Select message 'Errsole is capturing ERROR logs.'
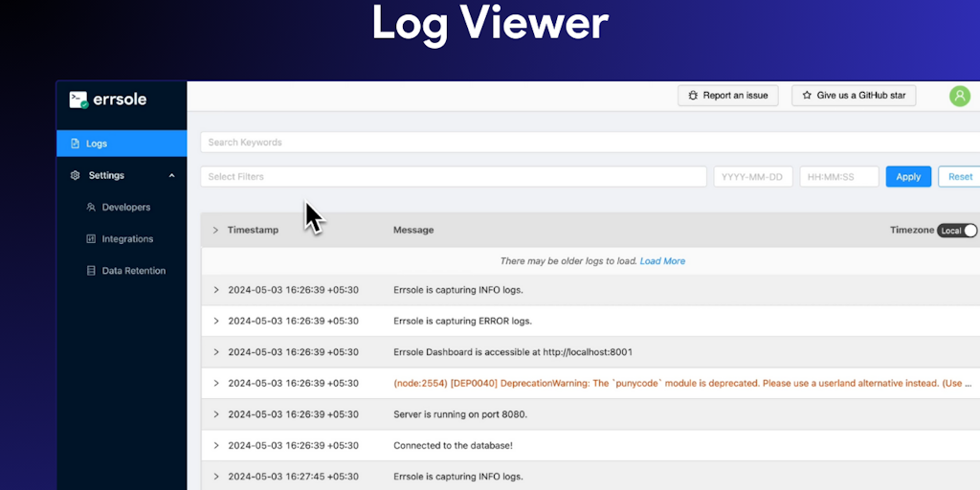 click(462, 322)
